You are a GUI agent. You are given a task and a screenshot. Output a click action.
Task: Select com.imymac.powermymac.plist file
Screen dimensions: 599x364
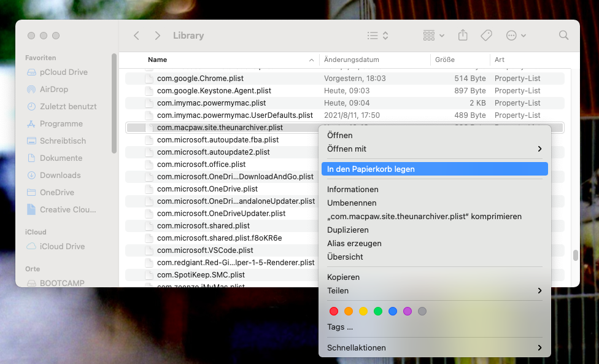coord(345,103)
